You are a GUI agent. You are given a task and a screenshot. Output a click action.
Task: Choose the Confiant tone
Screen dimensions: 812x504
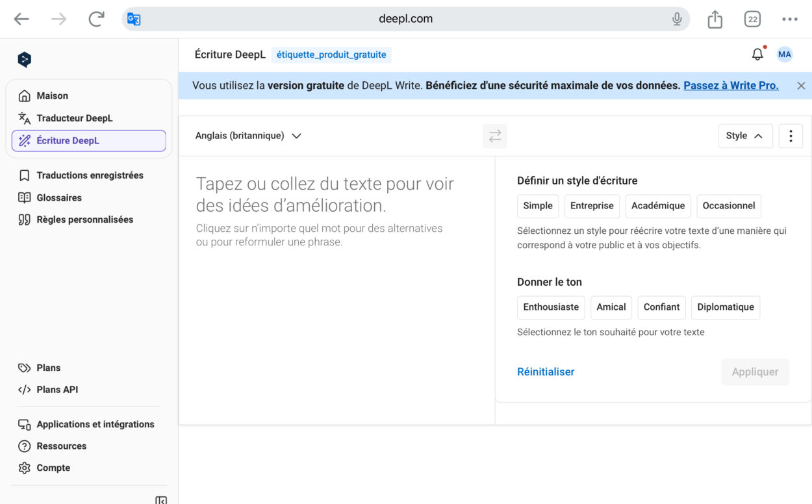[x=661, y=307]
